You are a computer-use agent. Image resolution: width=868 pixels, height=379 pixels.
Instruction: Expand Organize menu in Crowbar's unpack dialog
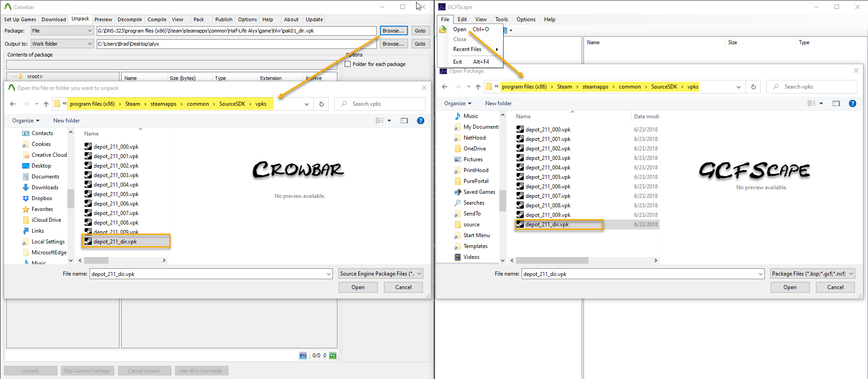pyautogui.click(x=26, y=121)
